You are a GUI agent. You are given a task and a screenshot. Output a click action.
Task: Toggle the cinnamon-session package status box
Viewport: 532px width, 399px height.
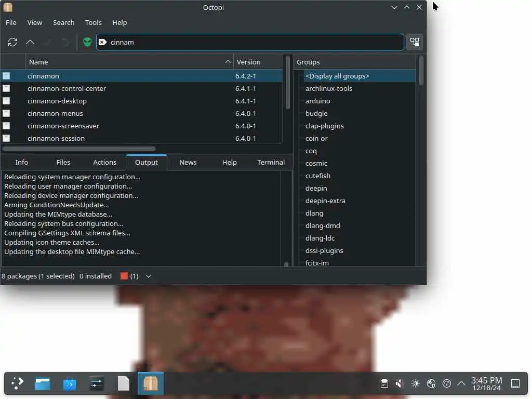point(6,138)
